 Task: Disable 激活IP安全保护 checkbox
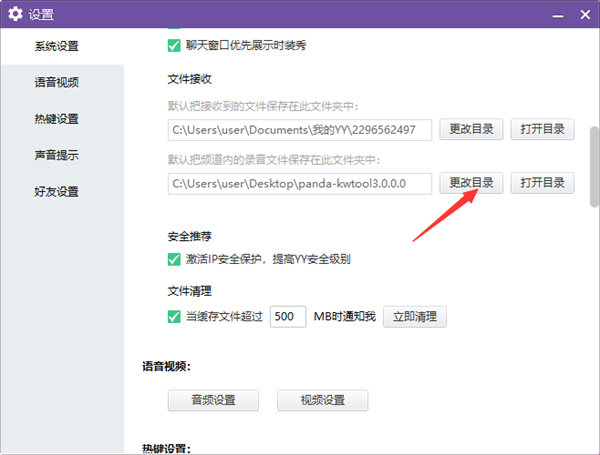[174, 260]
